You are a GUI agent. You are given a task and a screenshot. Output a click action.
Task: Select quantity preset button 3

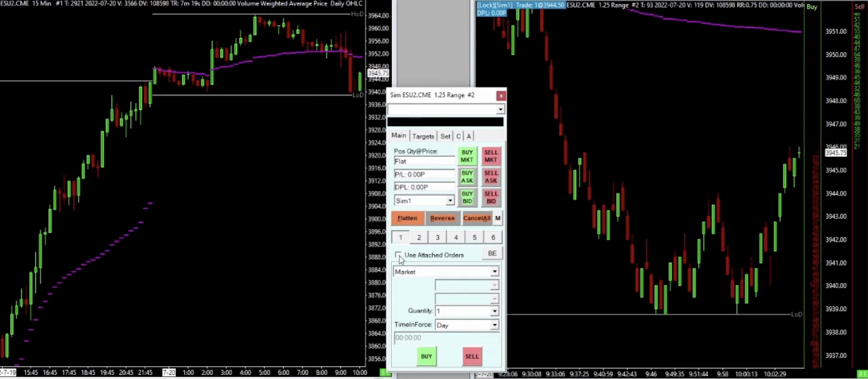tap(437, 237)
